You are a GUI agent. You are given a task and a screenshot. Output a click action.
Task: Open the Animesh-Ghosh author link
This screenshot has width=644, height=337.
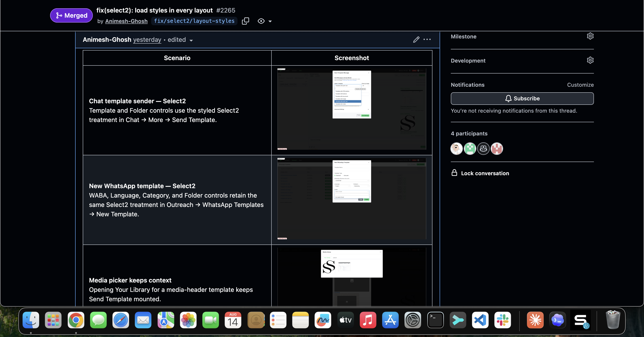click(x=126, y=21)
